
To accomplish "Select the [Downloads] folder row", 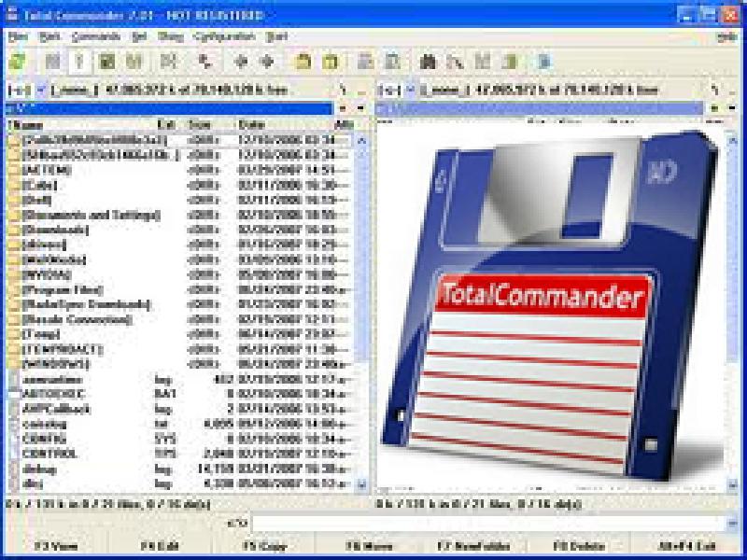I will coord(180,230).
